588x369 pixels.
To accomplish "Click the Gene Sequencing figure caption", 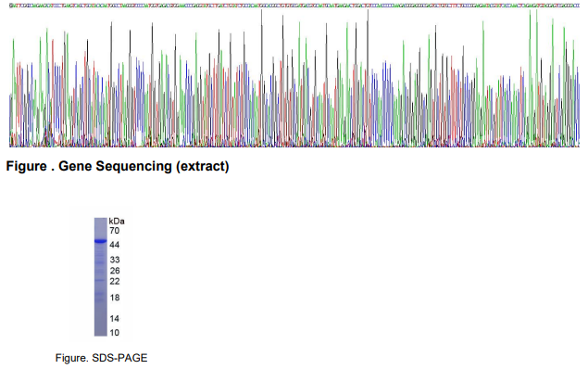I will pos(118,166).
